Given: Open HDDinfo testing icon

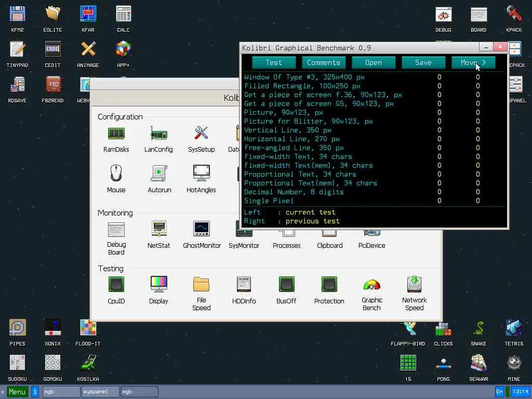Looking at the screenshot, I should click(244, 285).
